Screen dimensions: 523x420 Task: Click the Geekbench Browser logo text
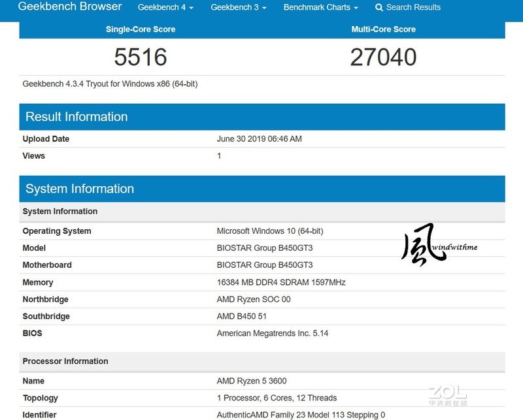(x=60, y=8)
